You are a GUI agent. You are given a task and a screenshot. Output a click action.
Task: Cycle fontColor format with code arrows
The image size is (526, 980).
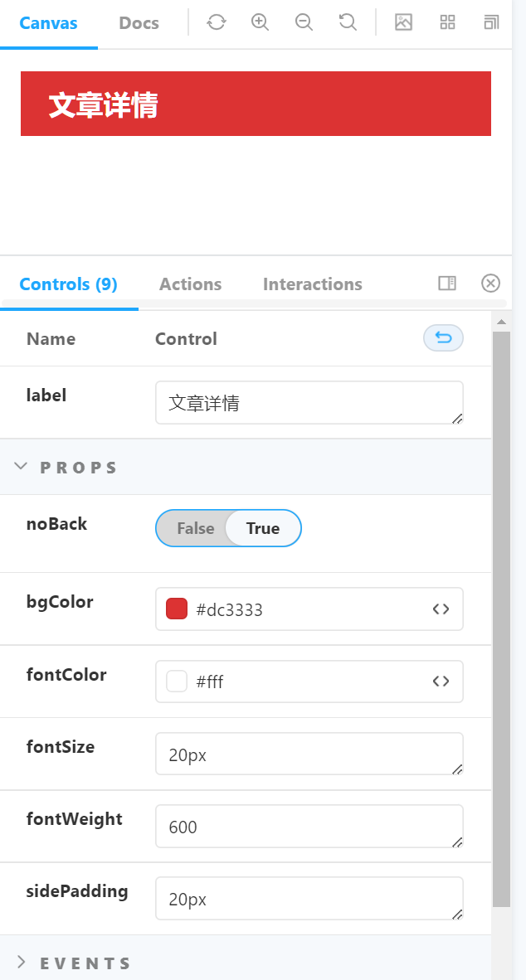(441, 682)
